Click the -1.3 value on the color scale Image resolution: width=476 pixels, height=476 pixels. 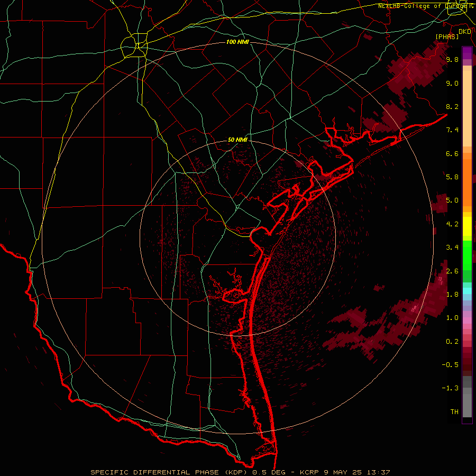(450, 388)
